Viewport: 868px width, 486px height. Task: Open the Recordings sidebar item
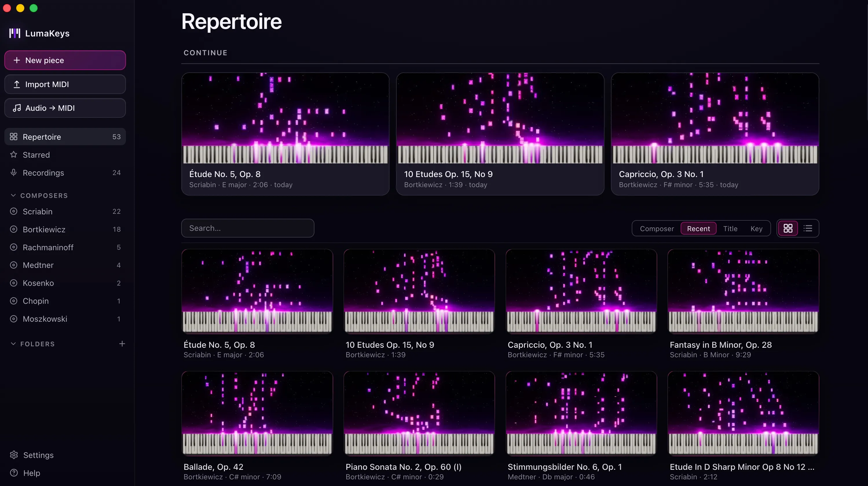point(65,173)
